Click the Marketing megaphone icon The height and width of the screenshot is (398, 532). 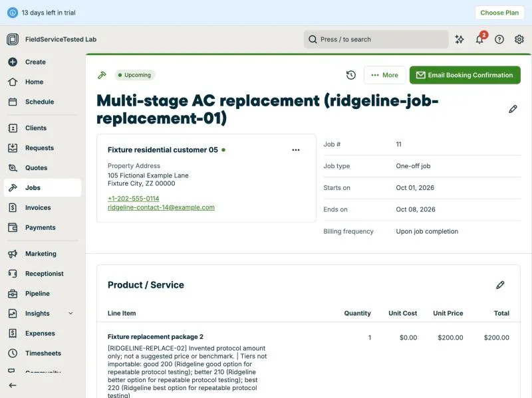tap(13, 254)
